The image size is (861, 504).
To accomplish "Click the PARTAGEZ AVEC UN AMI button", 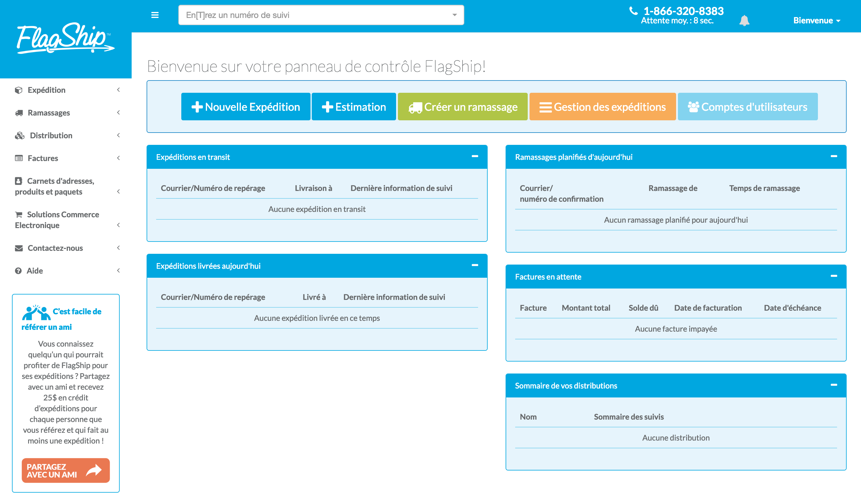I will pyautogui.click(x=65, y=470).
